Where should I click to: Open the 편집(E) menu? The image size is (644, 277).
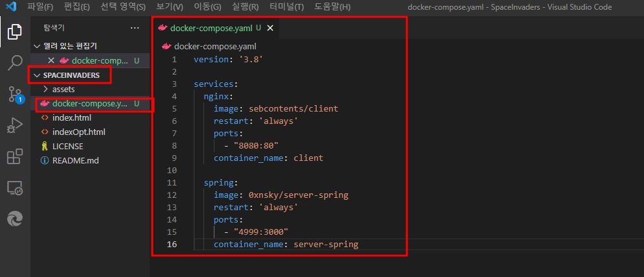77,7
